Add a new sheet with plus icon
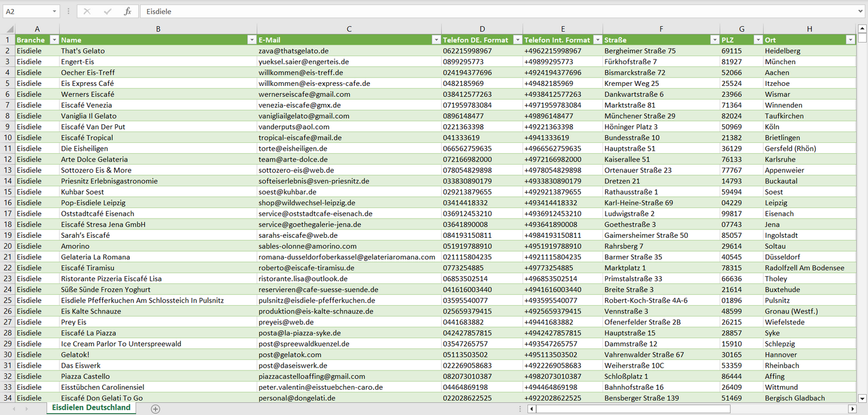The height and width of the screenshot is (415, 868). [156, 408]
